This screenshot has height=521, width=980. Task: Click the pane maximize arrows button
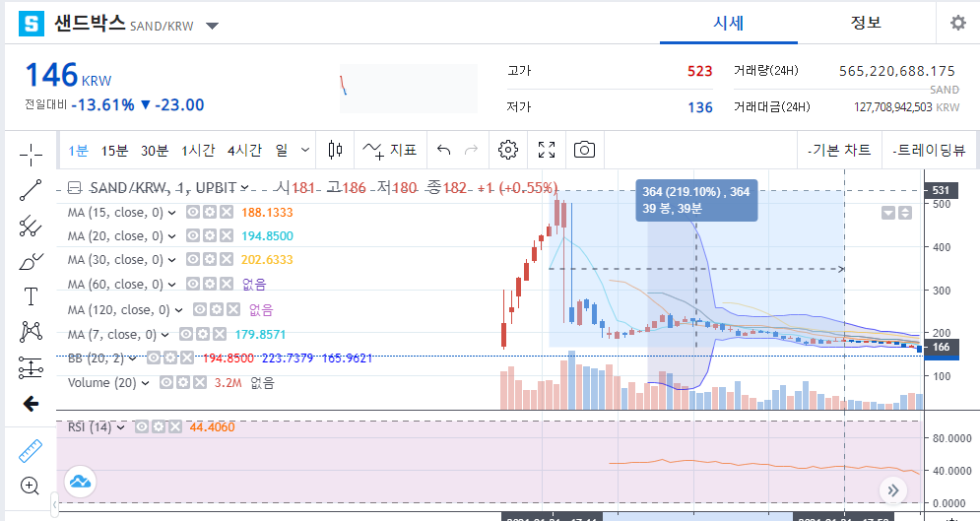coord(905,213)
